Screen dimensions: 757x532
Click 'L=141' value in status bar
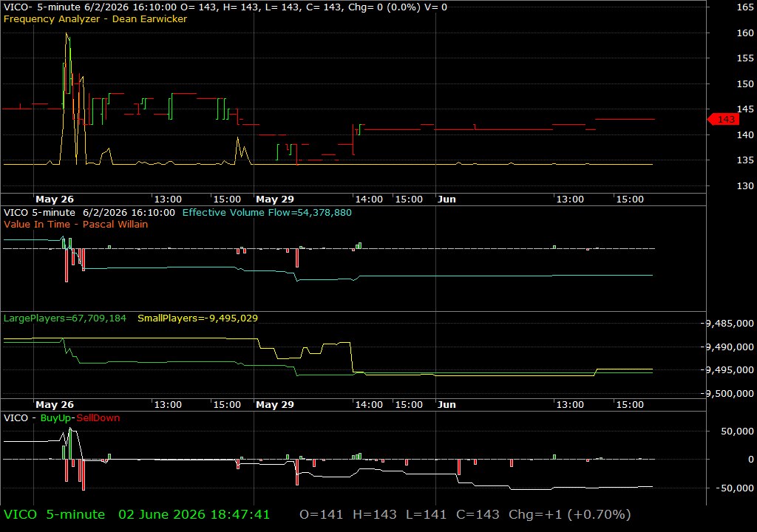(x=427, y=514)
